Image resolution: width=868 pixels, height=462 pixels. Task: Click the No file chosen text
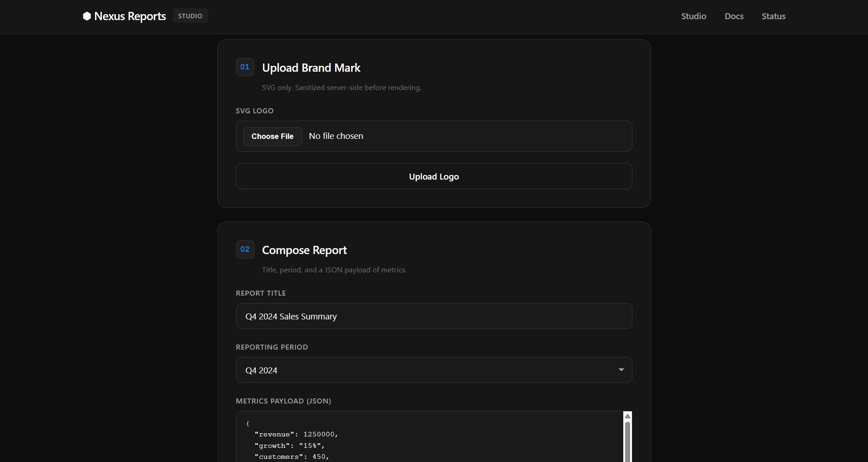336,136
